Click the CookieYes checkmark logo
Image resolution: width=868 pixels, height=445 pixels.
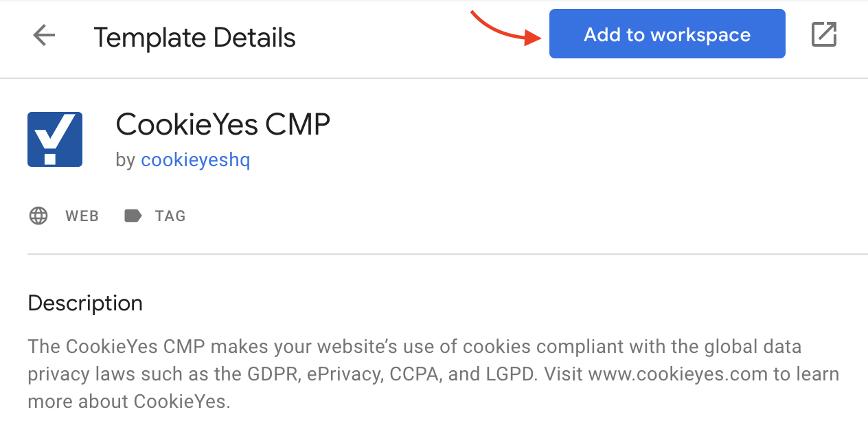[55, 139]
